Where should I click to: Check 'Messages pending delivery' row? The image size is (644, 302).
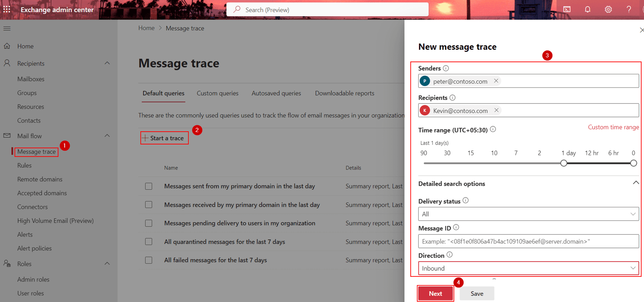pos(149,223)
